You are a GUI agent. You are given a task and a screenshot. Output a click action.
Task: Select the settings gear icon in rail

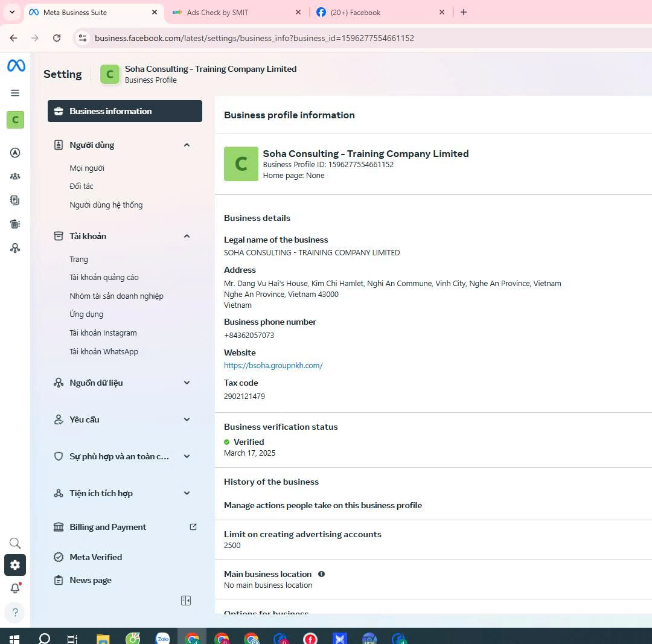click(x=15, y=565)
